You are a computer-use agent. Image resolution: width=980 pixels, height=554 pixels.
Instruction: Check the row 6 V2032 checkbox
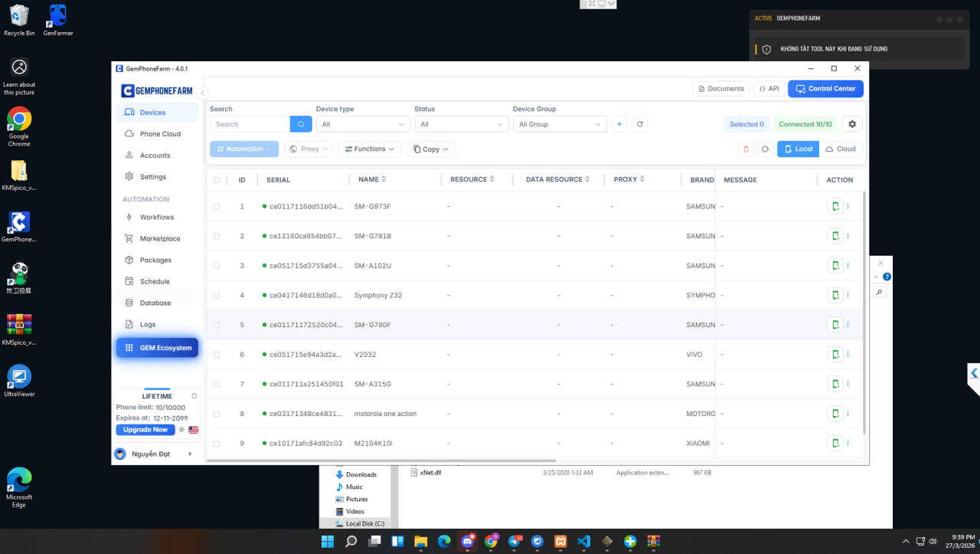(217, 355)
